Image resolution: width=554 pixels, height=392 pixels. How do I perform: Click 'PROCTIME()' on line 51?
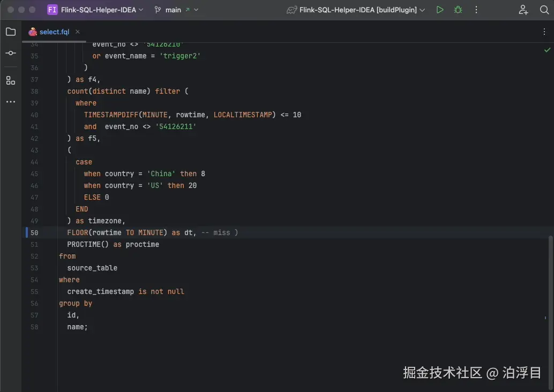88,244
